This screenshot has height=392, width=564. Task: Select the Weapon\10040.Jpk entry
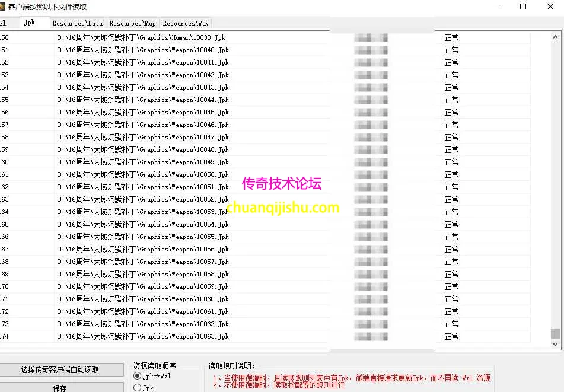coord(141,49)
